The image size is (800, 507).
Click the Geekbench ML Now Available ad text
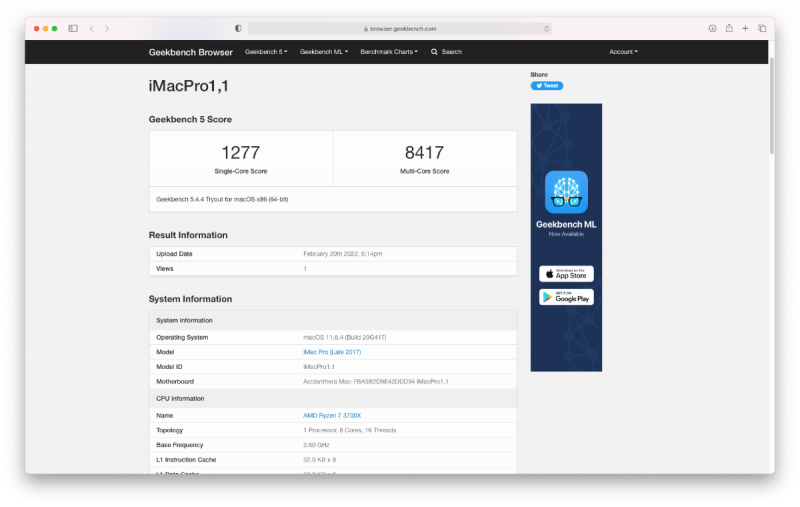pos(566,228)
